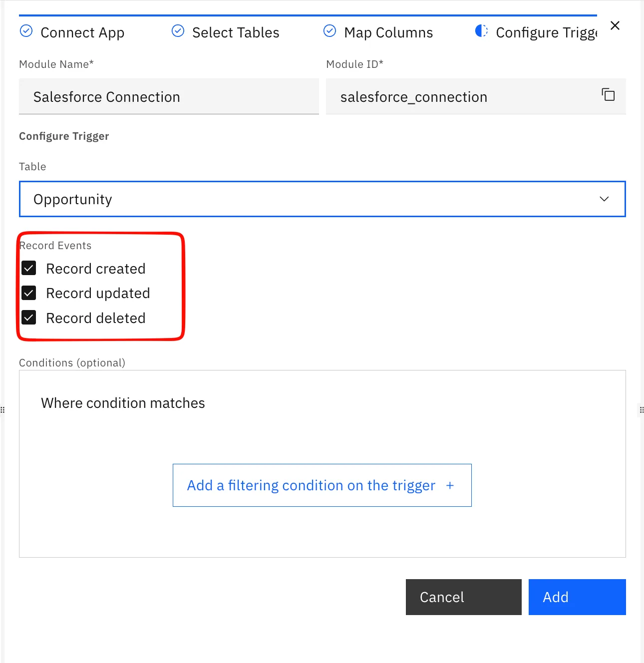Click the Add button
This screenshot has width=644, height=663.
pos(577,597)
